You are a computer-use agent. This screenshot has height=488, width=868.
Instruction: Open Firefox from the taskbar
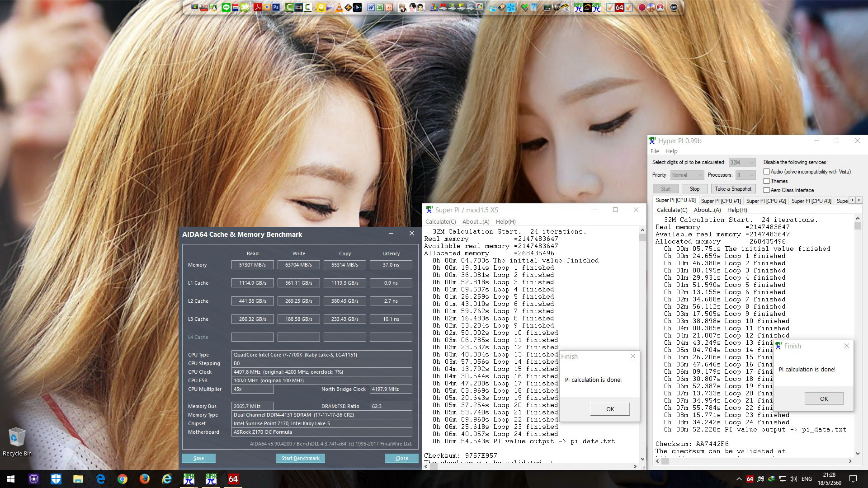point(145,479)
